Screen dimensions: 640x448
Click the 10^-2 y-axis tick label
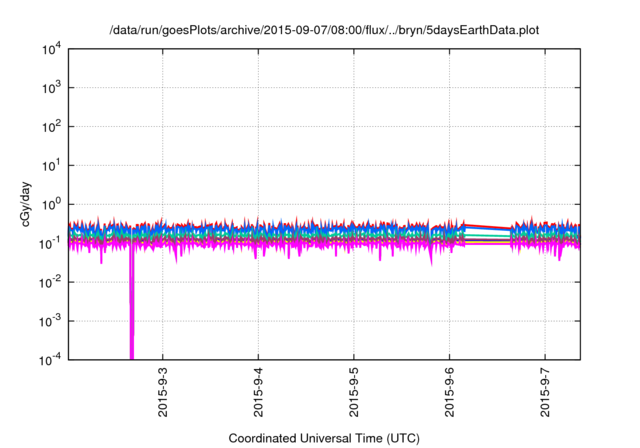pyautogui.click(x=50, y=282)
